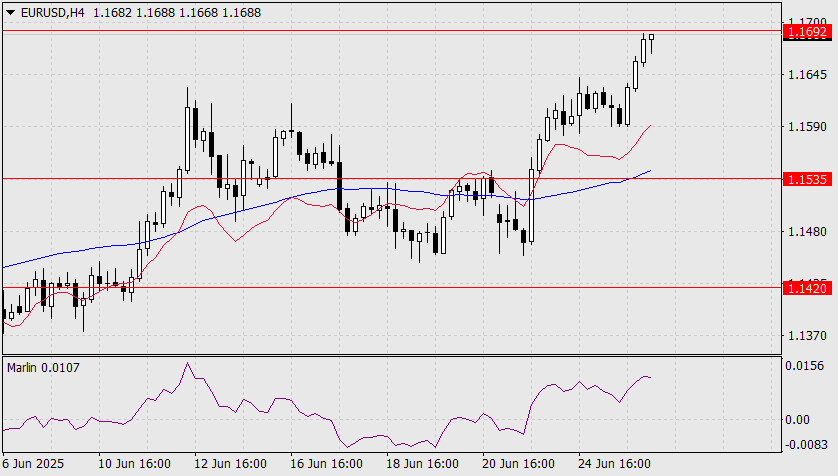
Task: Click the Marlin 0.0107 indicator label
Action: pos(43,368)
